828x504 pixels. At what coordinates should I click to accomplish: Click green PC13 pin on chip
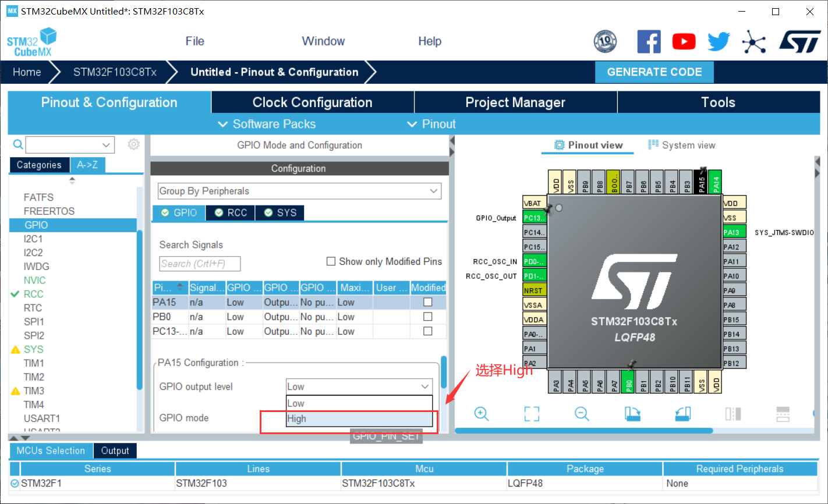point(535,218)
